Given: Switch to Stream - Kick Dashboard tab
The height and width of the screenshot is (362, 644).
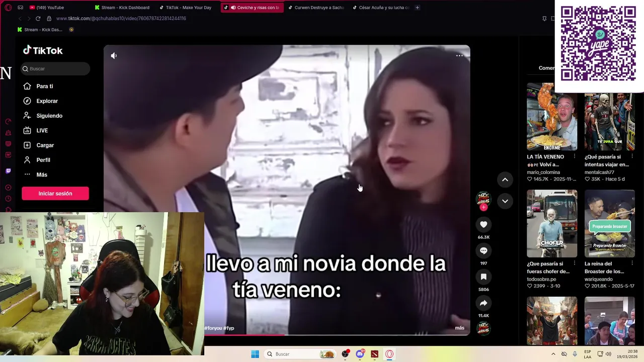Looking at the screenshot, I should tap(123, 8).
